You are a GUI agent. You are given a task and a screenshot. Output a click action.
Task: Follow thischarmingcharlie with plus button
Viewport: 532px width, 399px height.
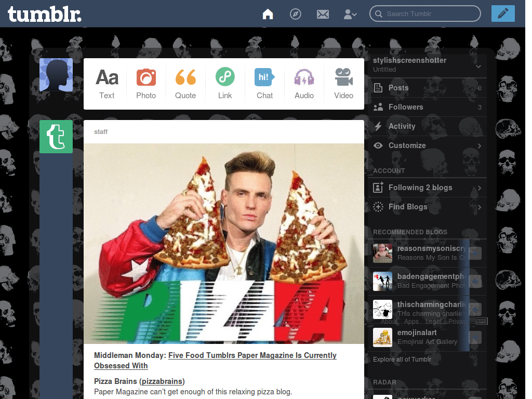(x=475, y=309)
